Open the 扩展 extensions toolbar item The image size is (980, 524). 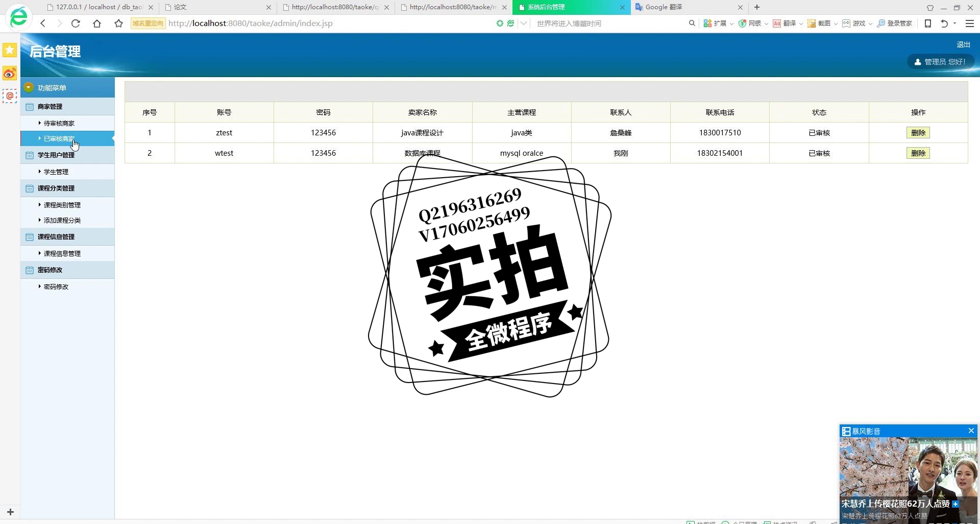click(x=715, y=23)
